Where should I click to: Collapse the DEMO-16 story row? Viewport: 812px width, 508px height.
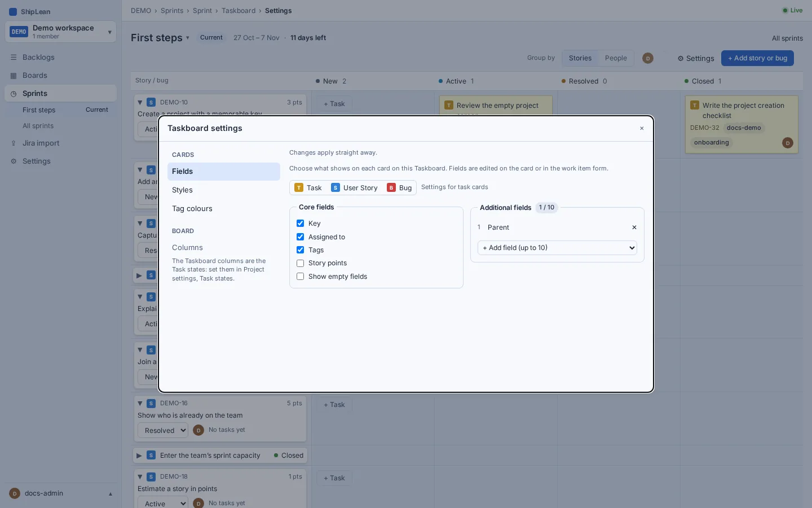point(140,404)
